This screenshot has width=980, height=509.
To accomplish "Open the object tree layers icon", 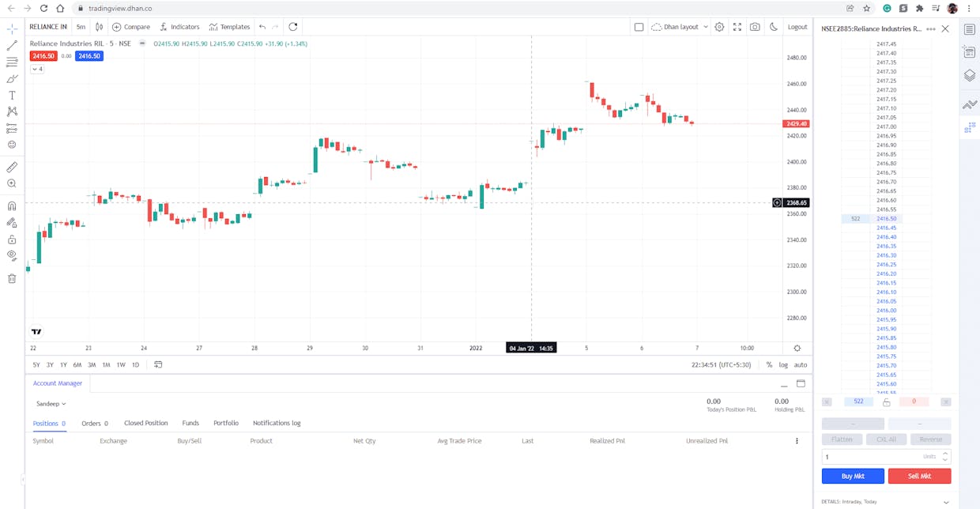I will pos(970,76).
